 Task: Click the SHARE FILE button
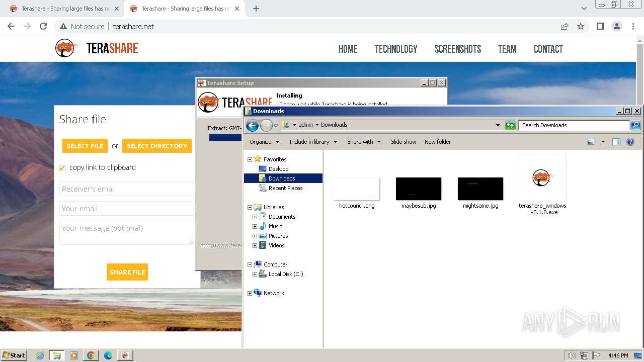click(127, 272)
